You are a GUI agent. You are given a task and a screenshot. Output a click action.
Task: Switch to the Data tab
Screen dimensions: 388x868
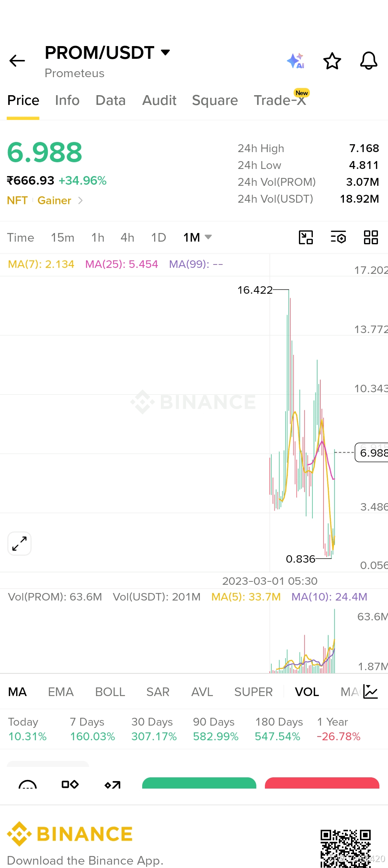point(111,100)
